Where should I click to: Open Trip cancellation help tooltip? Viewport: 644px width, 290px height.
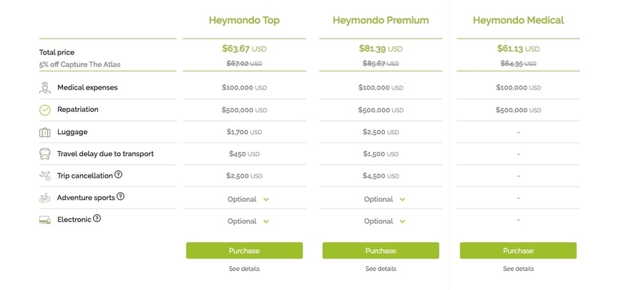[x=119, y=175]
